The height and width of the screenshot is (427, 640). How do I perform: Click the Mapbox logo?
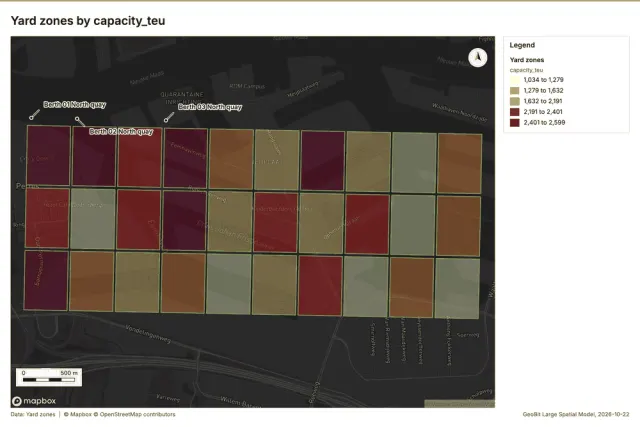point(34,401)
